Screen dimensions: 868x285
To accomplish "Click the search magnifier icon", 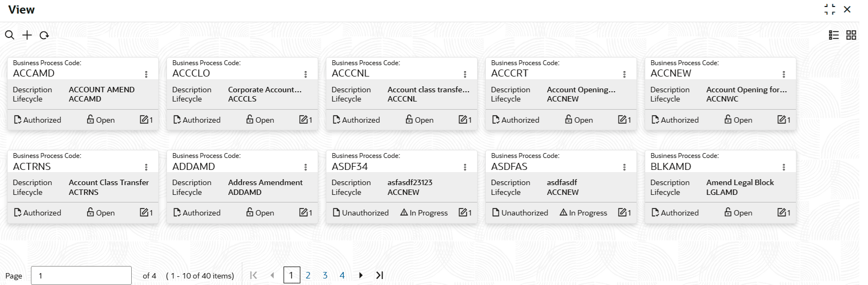I will click(10, 35).
